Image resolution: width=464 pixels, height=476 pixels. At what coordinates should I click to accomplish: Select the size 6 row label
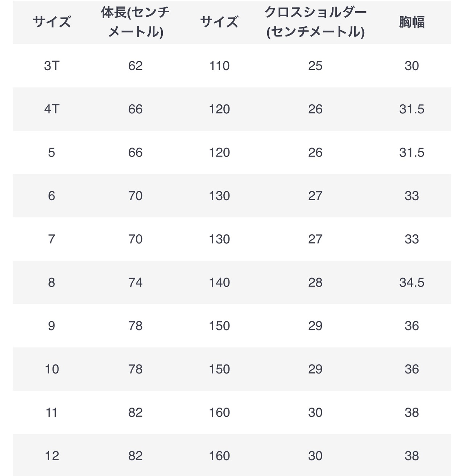51,196
